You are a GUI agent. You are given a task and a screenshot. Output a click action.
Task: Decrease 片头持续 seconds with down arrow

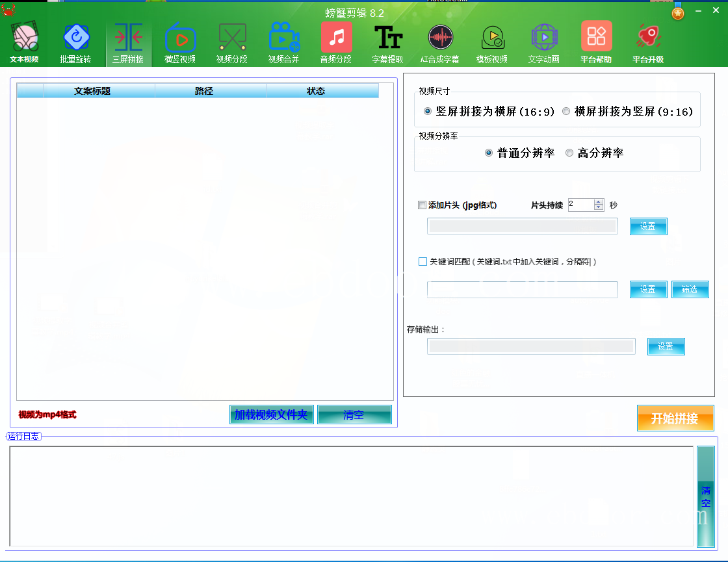pos(599,208)
